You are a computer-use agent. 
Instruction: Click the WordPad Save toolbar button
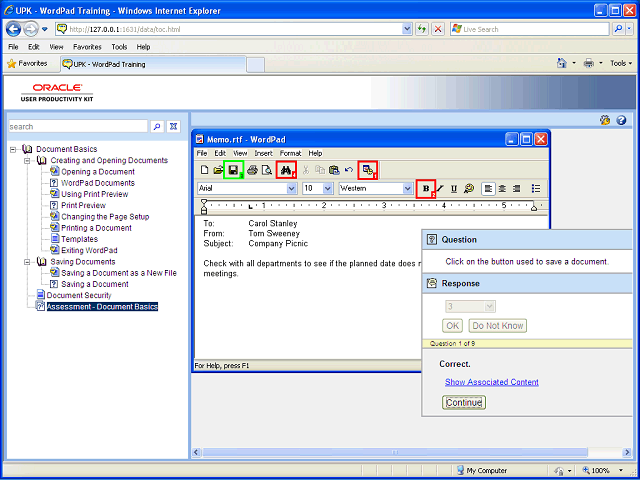click(233, 170)
